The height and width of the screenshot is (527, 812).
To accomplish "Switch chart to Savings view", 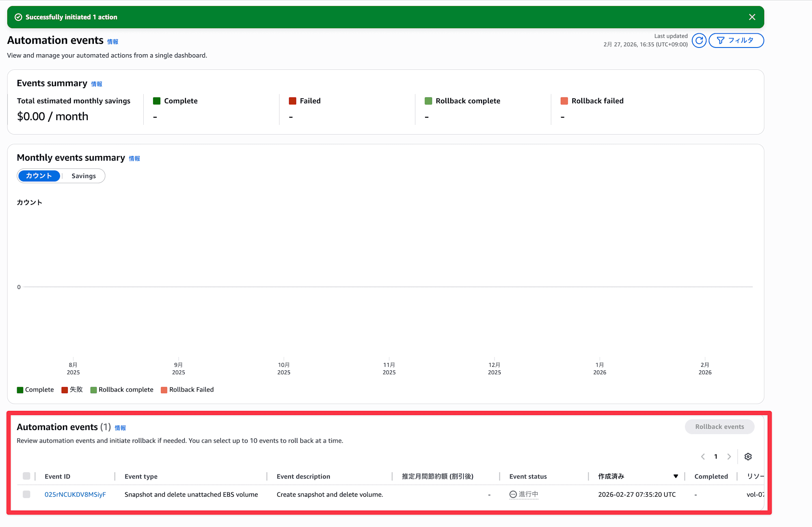I will (84, 176).
